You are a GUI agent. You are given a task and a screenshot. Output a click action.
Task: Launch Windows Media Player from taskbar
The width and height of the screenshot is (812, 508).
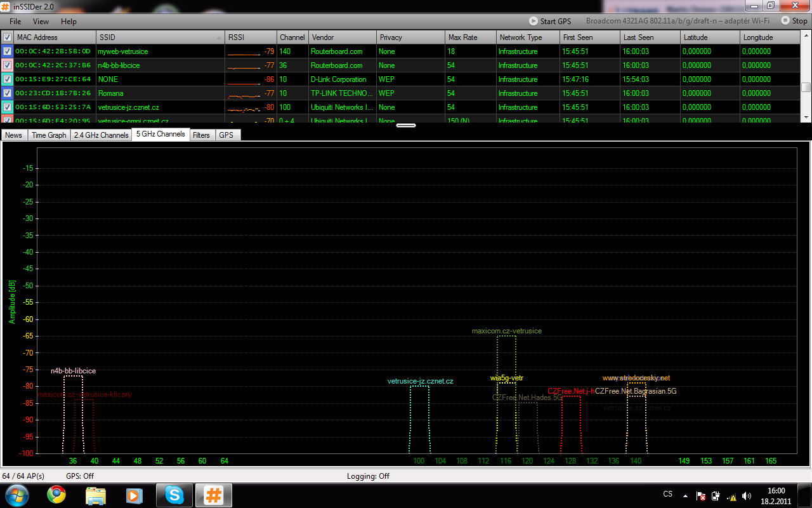[x=134, y=495]
